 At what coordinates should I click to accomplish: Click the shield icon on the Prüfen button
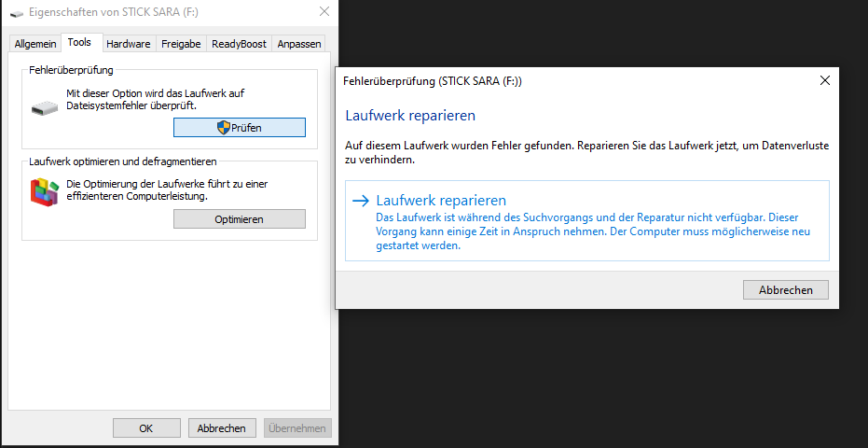click(223, 128)
